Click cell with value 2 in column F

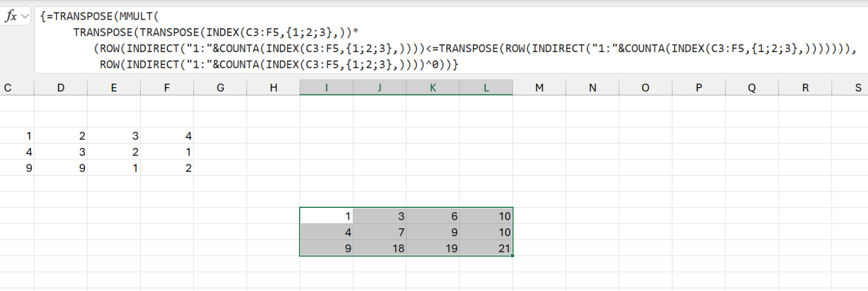(x=167, y=168)
